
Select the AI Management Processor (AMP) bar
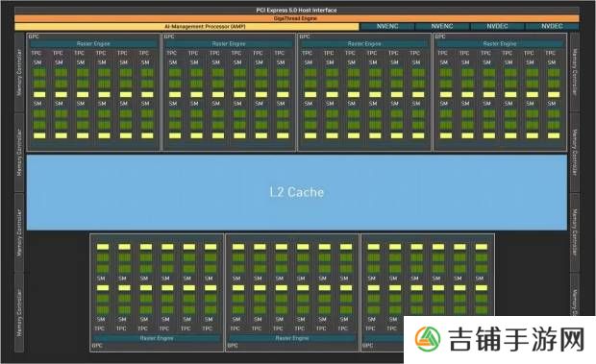[x=186, y=27]
